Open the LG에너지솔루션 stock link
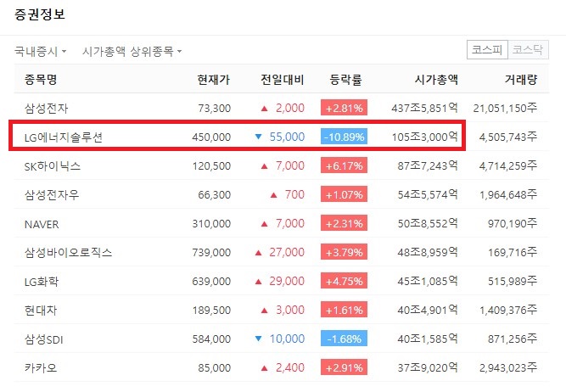Screen dimensions: 566x392 coord(64,137)
